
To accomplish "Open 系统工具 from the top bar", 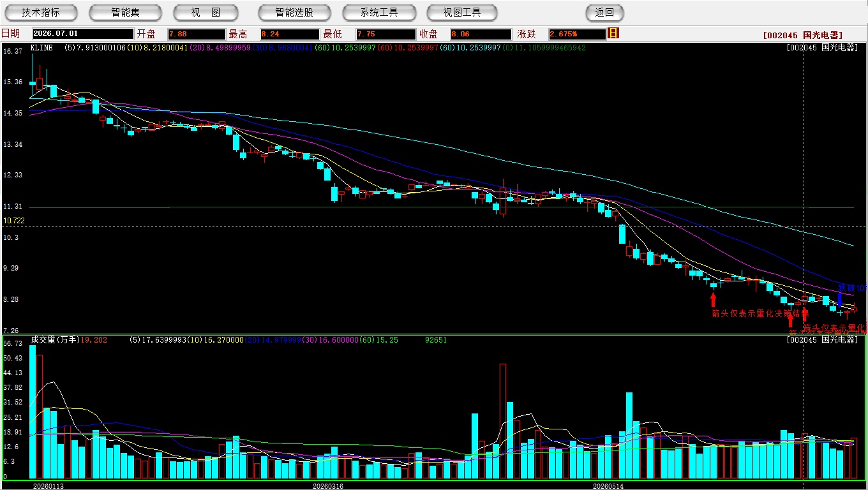I will (x=379, y=12).
